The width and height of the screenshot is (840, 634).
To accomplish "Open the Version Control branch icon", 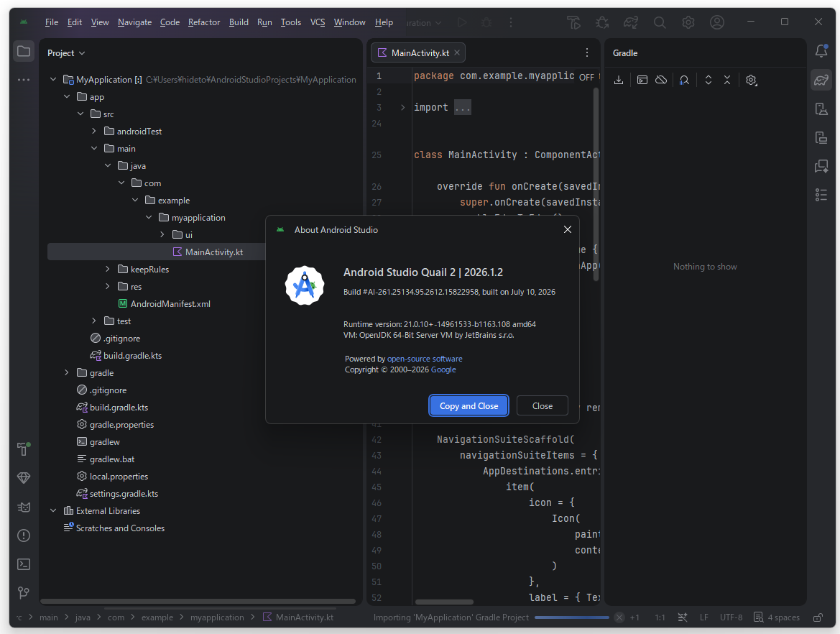I will tap(24, 593).
